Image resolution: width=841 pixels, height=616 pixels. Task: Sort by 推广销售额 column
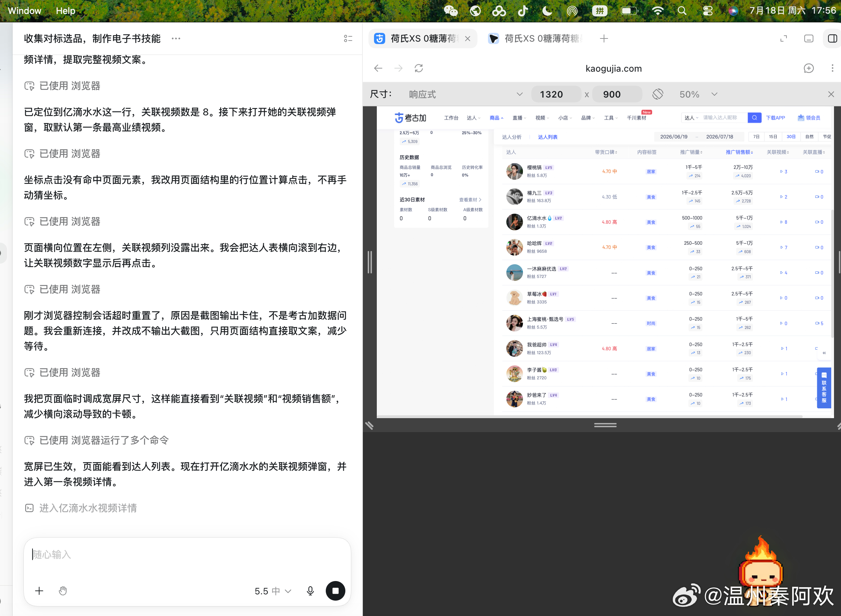coord(739,152)
